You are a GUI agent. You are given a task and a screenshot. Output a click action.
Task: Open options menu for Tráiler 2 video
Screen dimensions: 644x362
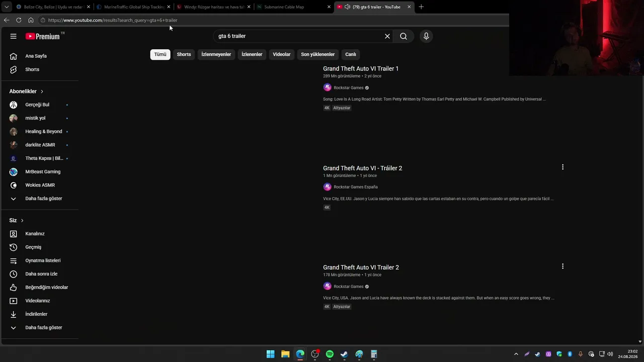click(x=562, y=167)
